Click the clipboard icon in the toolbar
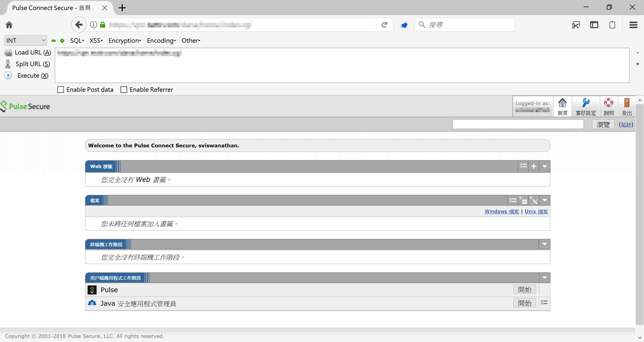The height and width of the screenshot is (342, 644). click(x=612, y=25)
